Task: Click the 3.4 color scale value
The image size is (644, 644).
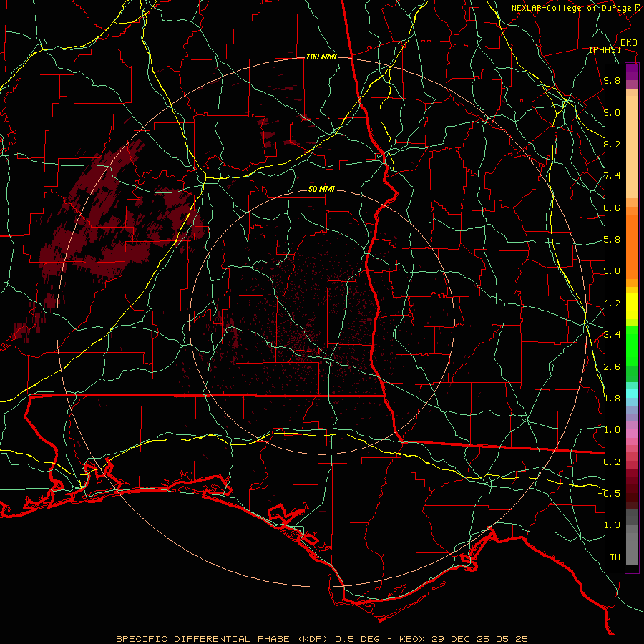Action: click(x=612, y=335)
